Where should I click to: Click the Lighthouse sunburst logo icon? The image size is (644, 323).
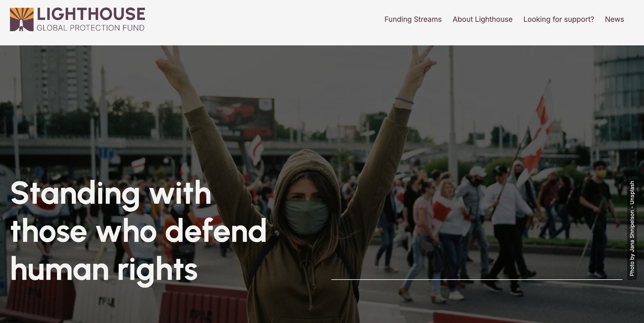22,19
